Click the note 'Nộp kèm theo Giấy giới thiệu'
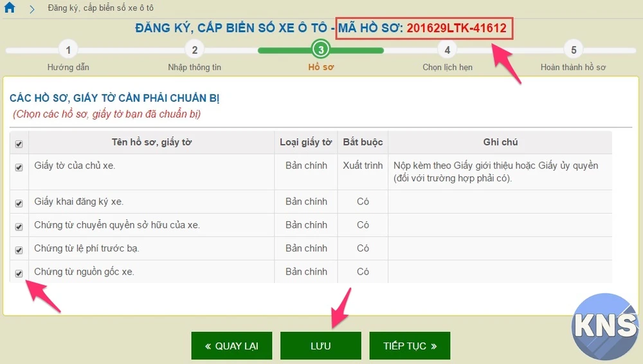Image resolution: width=643 pixels, height=364 pixels. 496,172
